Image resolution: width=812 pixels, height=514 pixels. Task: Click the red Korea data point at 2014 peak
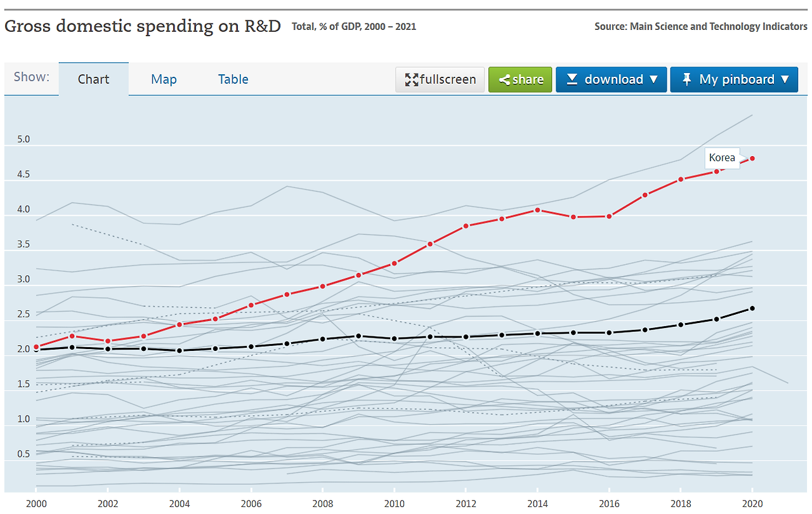click(x=538, y=209)
